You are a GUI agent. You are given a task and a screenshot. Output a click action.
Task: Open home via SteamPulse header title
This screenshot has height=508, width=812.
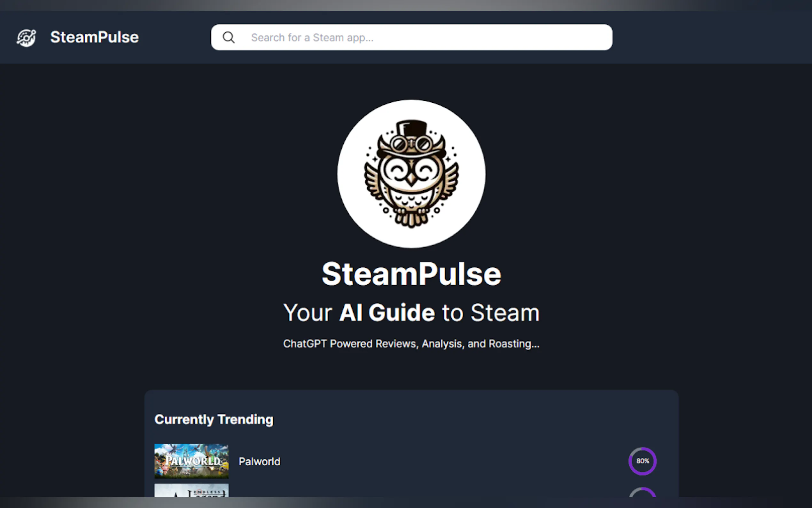pos(94,37)
